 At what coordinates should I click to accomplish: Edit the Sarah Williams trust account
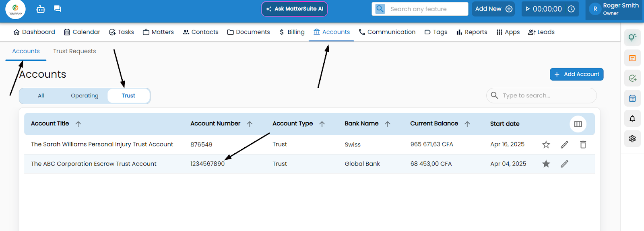click(x=564, y=144)
